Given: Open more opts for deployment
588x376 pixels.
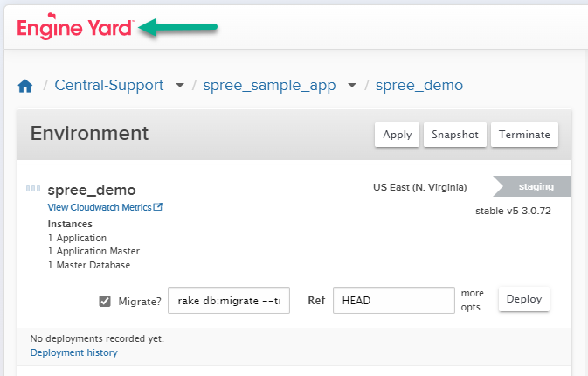Looking at the screenshot, I should coord(473,300).
